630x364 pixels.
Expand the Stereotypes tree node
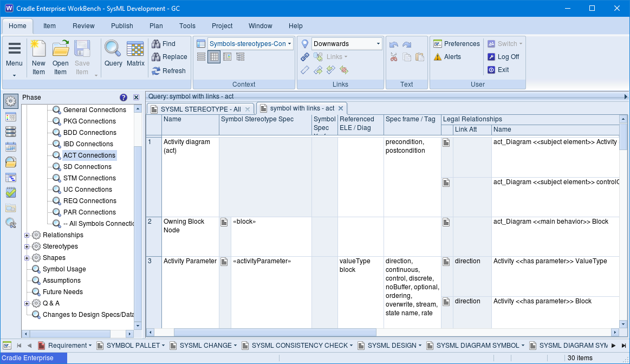click(x=27, y=246)
